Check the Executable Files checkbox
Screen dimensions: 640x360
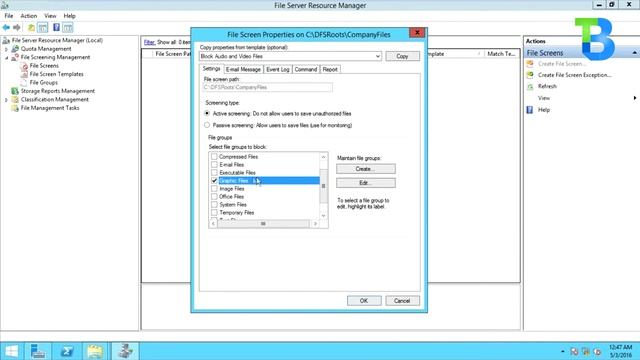(x=214, y=172)
